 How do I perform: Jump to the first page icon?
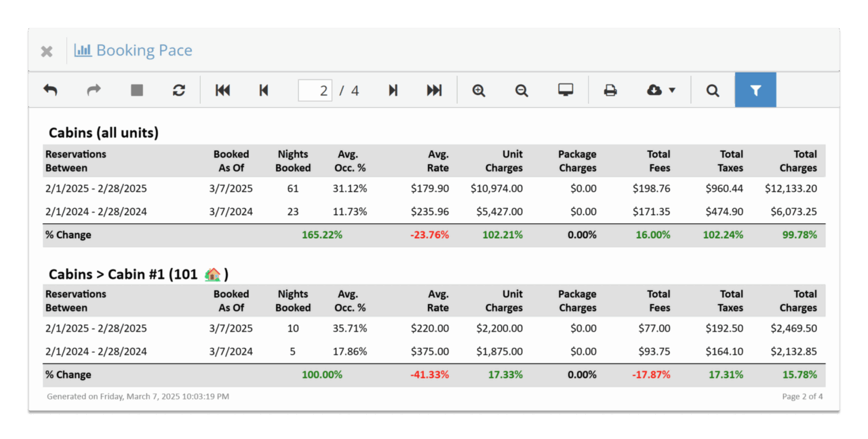pos(222,90)
